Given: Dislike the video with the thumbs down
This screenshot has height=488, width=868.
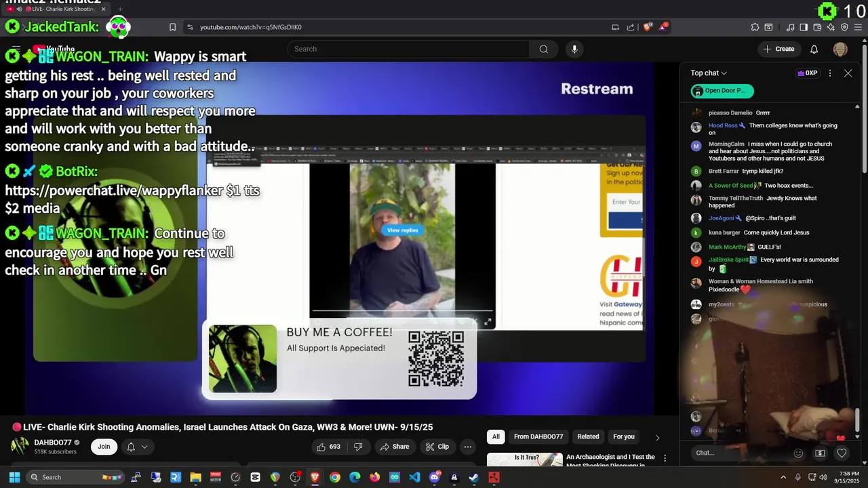Looking at the screenshot, I should coord(358,447).
